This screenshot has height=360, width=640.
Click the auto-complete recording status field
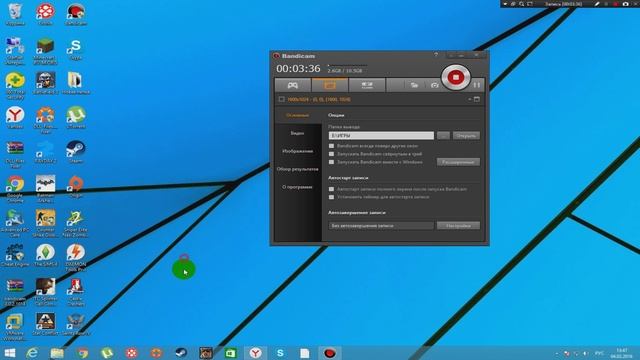381,225
